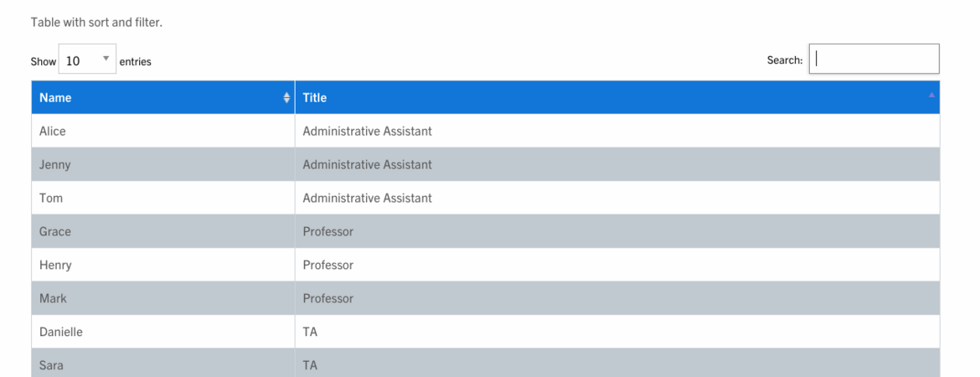
Task: Select the Alice name cell
Action: [x=53, y=132]
